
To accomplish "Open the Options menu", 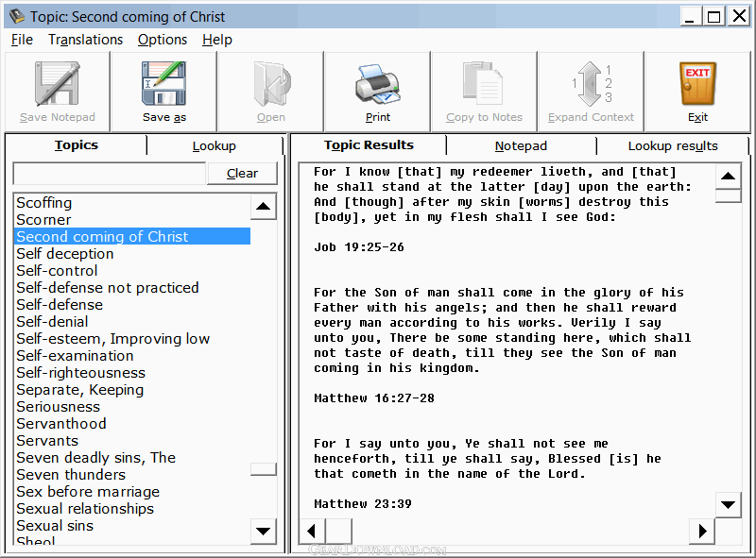I will [163, 40].
